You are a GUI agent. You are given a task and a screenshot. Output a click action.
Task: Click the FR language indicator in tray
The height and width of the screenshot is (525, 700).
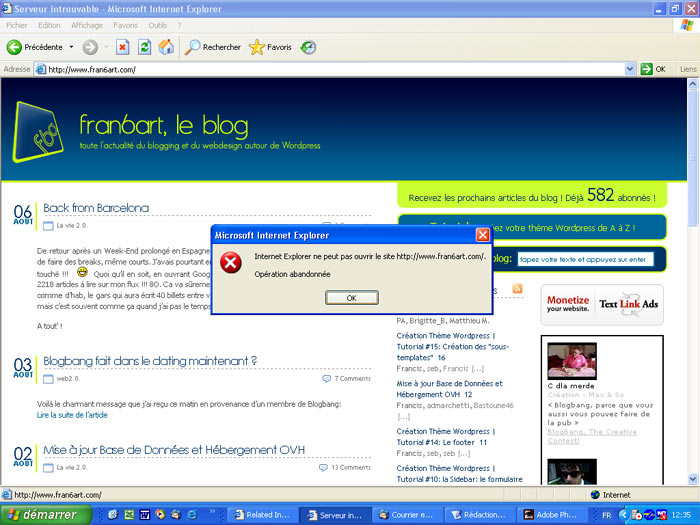click(607, 515)
